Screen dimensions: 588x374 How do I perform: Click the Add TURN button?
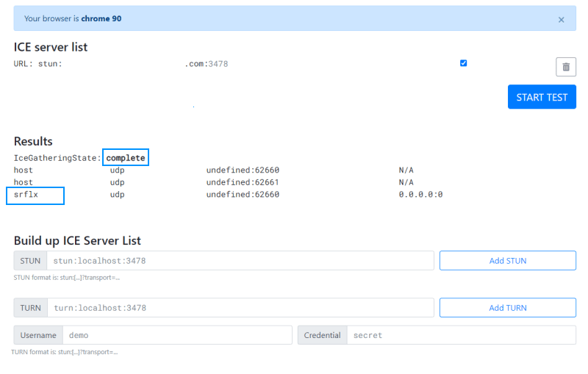tap(507, 308)
